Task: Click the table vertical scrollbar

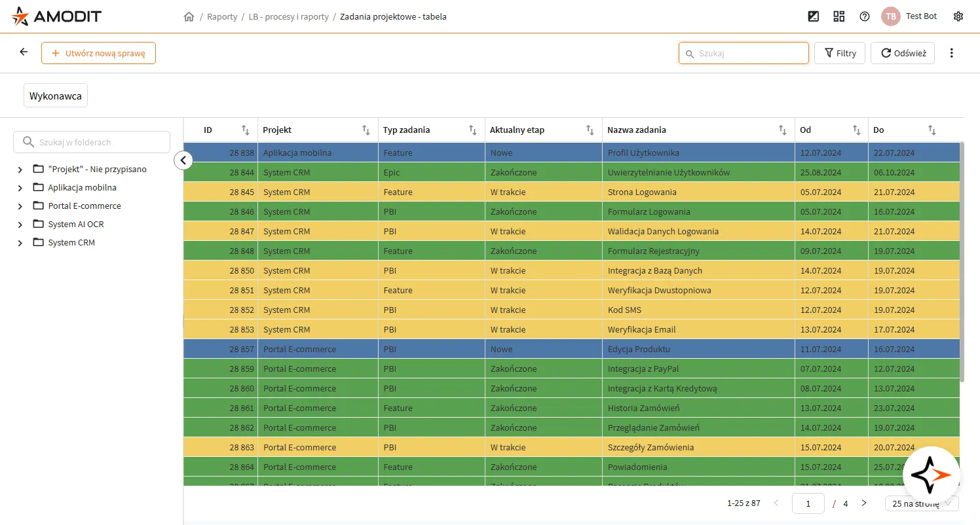Action: pos(962,262)
